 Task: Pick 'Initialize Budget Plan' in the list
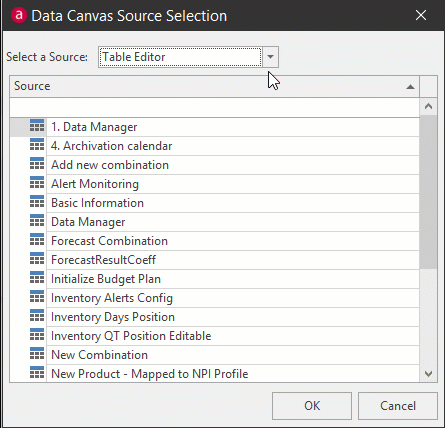(x=214, y=279)
